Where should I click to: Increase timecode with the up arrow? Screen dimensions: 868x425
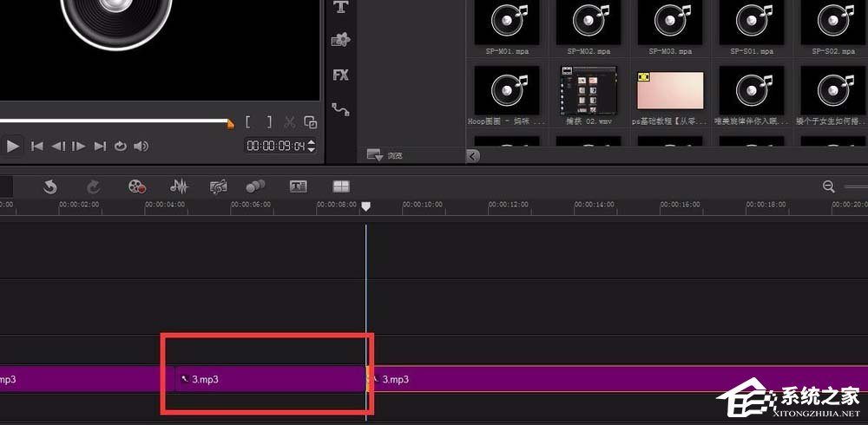pyautogui.click(x=311, y=143)
